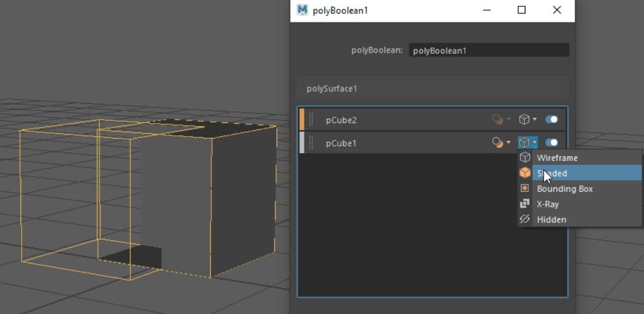The width and height of the screenshot is (644, 314).
Task: Click the polyBoolean name input field
Action: click(488, 50)
